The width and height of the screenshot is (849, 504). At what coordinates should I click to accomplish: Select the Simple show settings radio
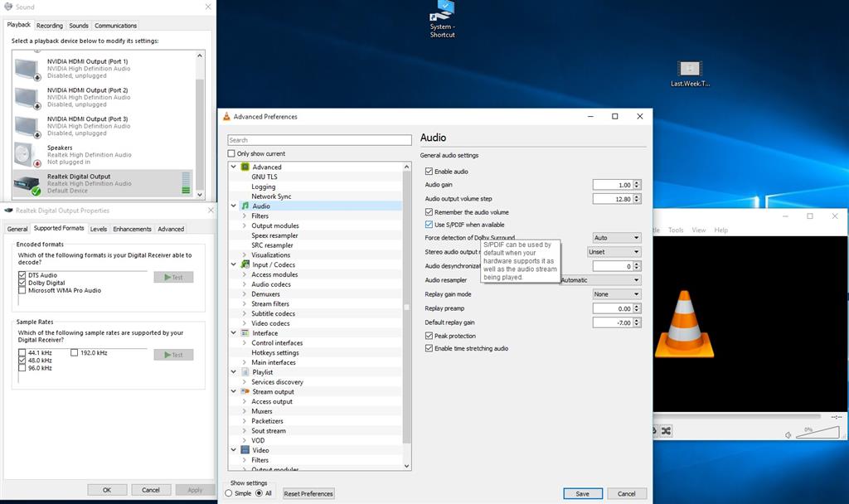(229, 493)
